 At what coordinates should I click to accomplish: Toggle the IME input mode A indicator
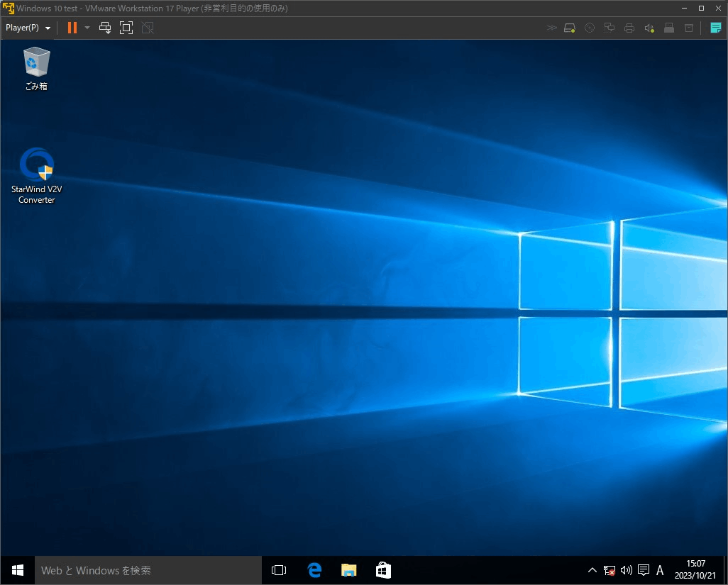tap(660, 570)
